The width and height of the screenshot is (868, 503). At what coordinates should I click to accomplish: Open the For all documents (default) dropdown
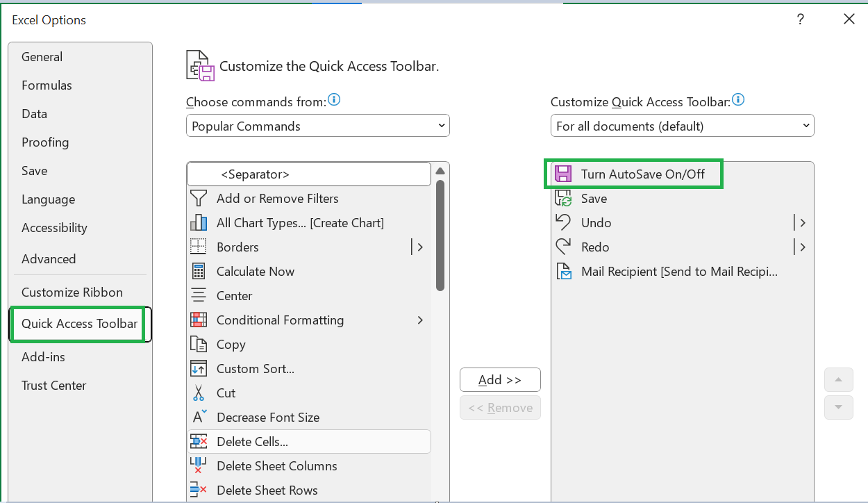click(x=683, y=126)
